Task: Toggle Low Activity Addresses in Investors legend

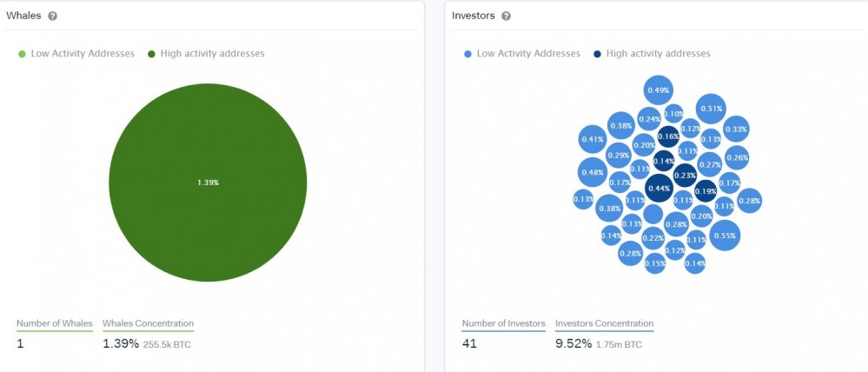Action: [522, 54]
